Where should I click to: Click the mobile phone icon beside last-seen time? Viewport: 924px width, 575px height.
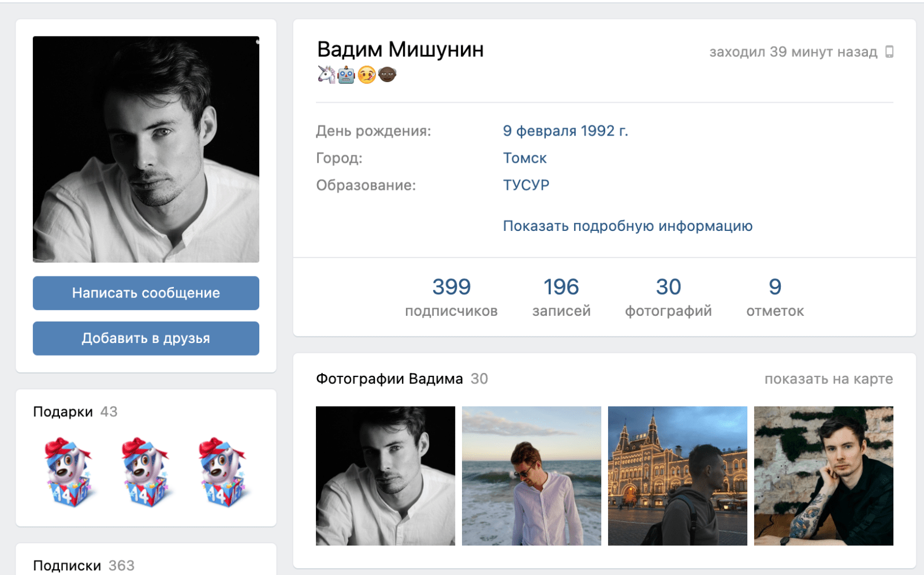889,52
